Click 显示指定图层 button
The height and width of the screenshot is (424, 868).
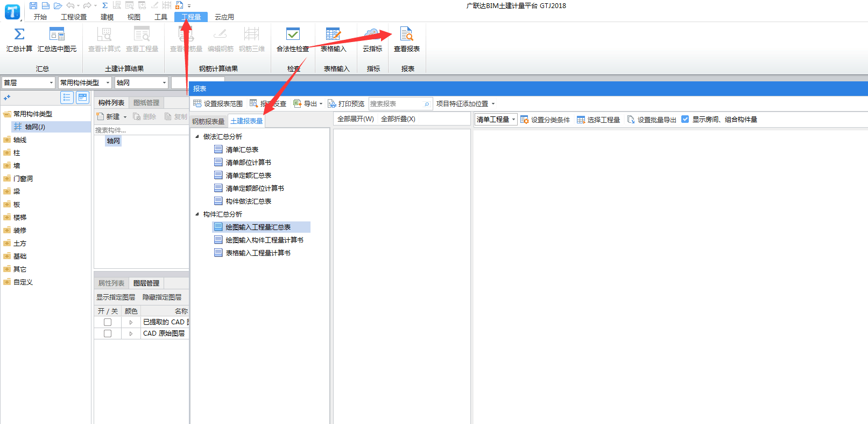[116, 297]
